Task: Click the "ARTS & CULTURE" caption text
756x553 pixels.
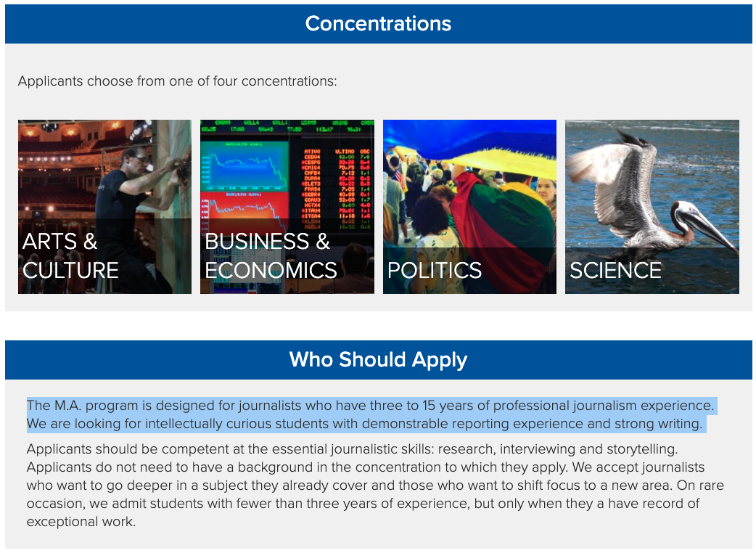Action: pyautogui.click(x=70, y=256)
